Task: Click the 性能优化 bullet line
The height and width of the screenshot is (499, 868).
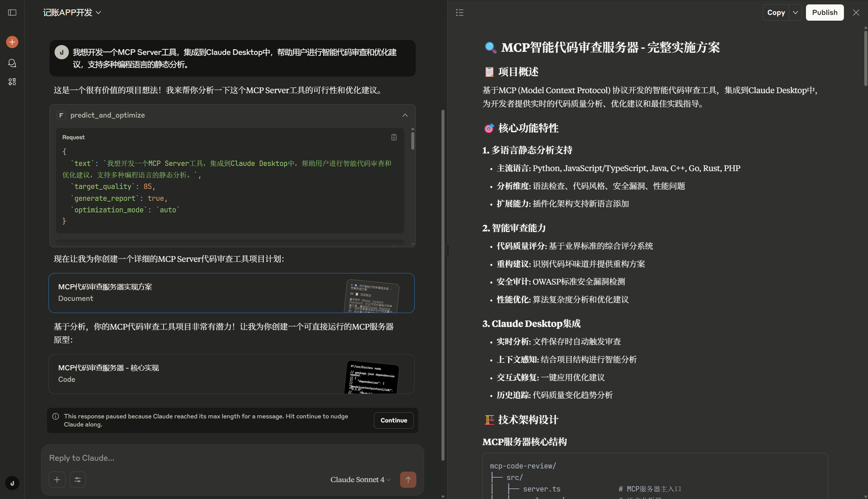Action: (563, 299)
